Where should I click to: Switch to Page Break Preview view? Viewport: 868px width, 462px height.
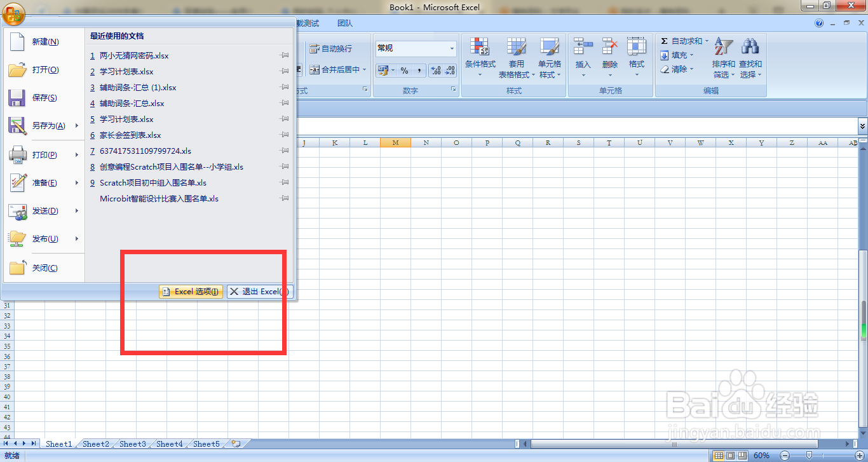tap(742, 456)
